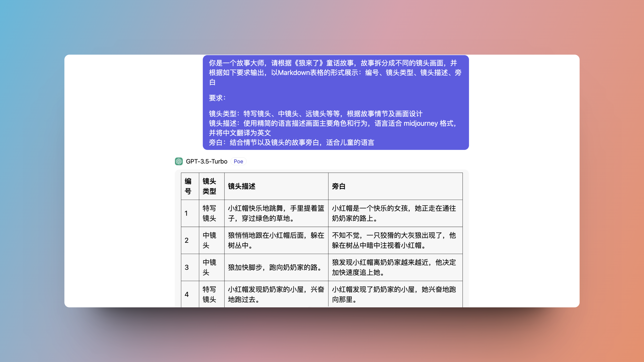Screen dimensions: 644x362
Task: Open the Poe badge next to the bot name
Action: [238, 161]
